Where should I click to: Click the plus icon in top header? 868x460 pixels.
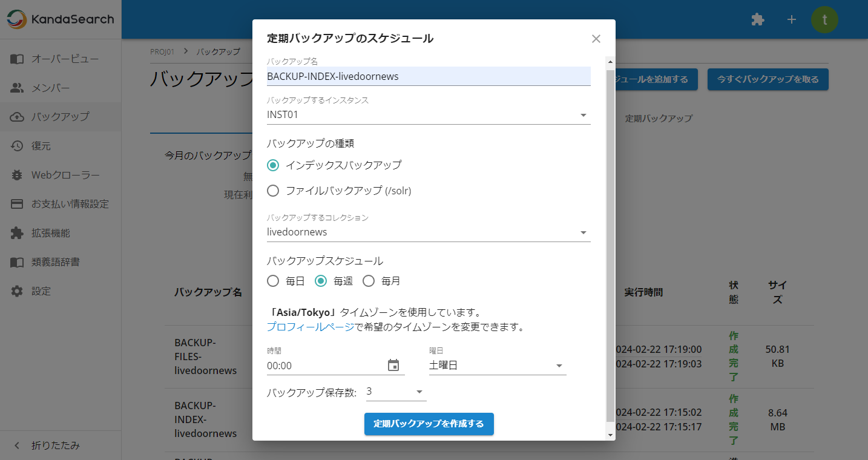point(791,19)
